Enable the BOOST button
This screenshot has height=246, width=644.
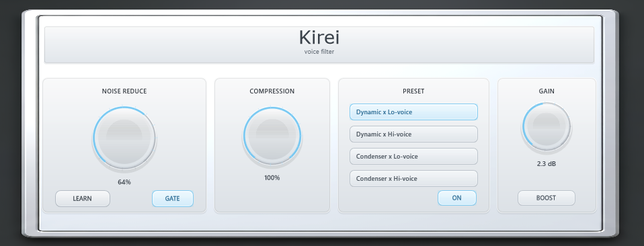click(547, 198)
